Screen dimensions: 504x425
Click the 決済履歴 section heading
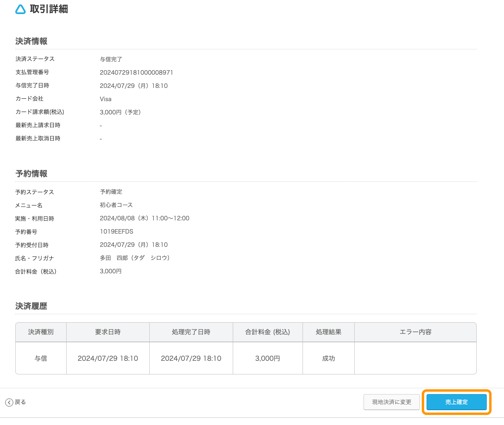(x=31, y=306)
